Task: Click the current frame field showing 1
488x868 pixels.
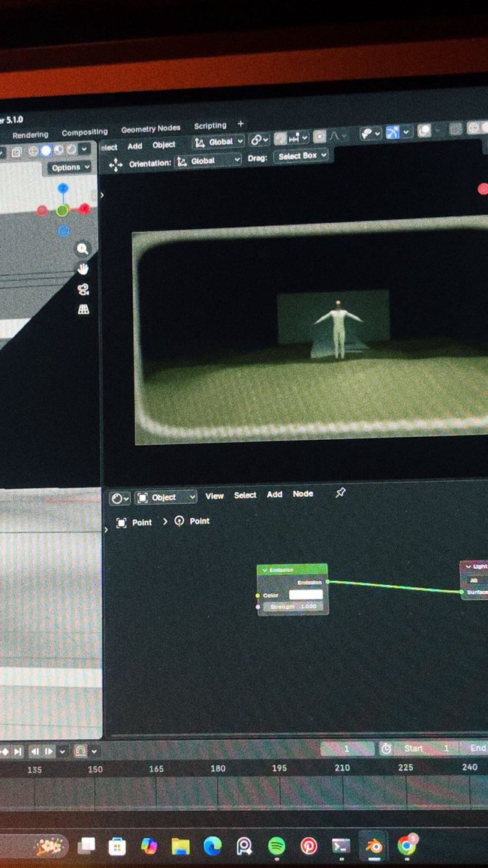Action: [x=347, y=749]
